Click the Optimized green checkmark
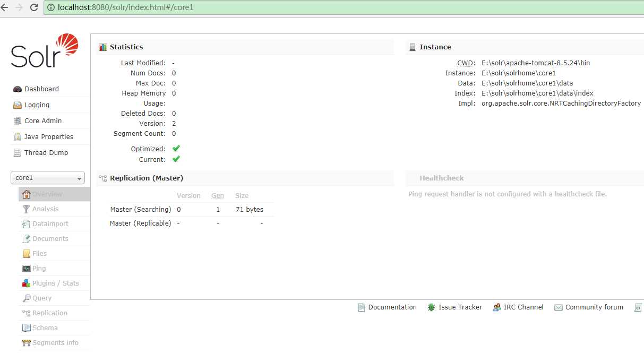Viewport: 644px width, 362px height. pos(176,149)
